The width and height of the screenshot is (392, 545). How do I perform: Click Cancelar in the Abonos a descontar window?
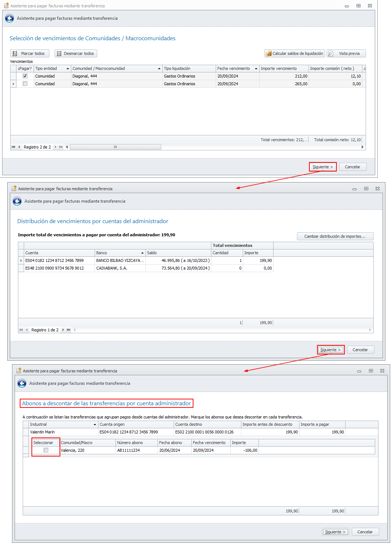pos(365,532)
